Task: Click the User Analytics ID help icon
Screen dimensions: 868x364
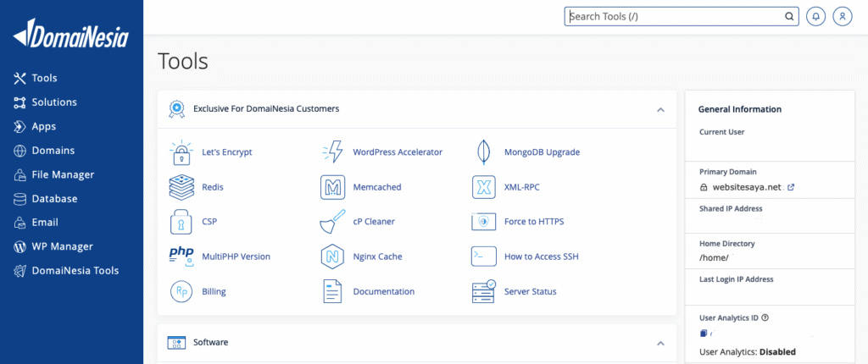Action: click(x=765, y=318)
